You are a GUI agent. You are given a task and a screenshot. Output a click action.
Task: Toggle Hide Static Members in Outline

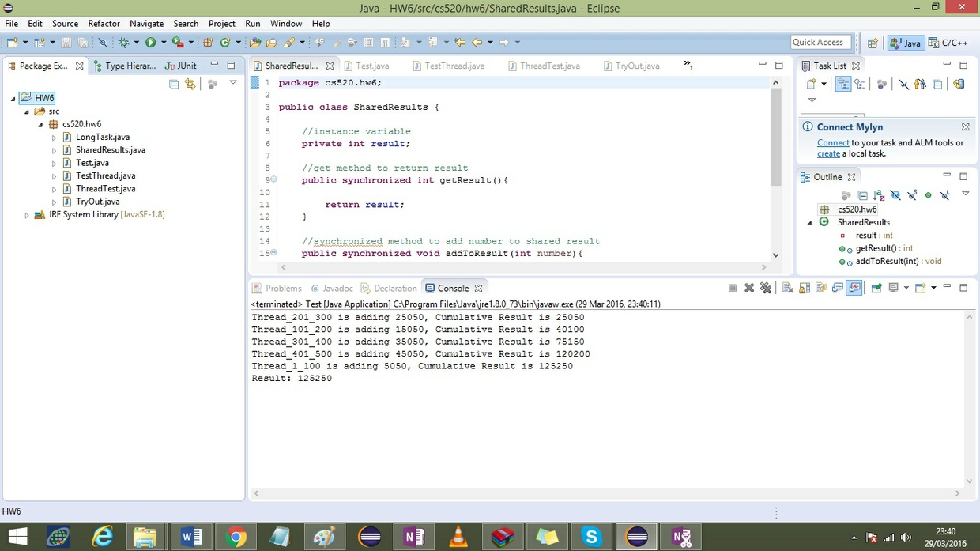coord(912,195)
